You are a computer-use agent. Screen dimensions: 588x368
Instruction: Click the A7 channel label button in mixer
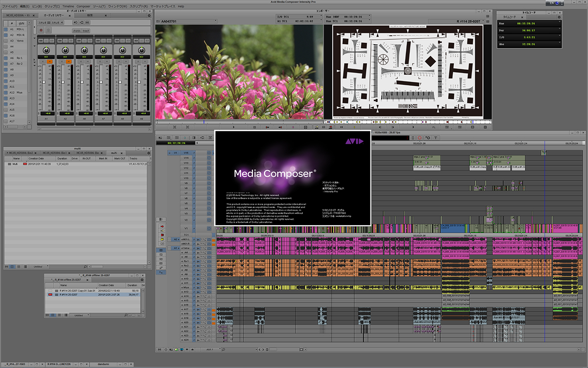[x=103, y=119]
